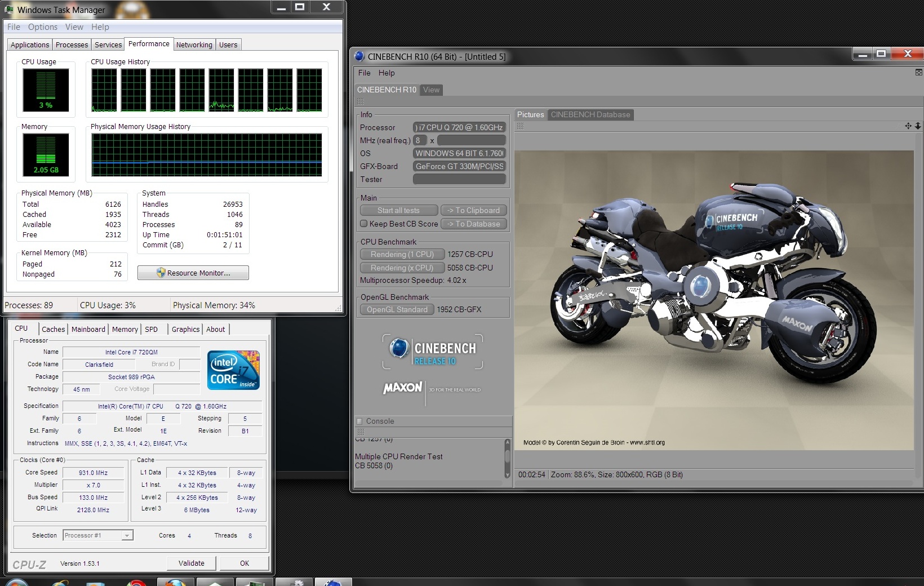Image resolution: width=924 pixels, height=586 pixels.
Task: Open Caches tab in CPU-Z
Action: [x=54, y=330]
